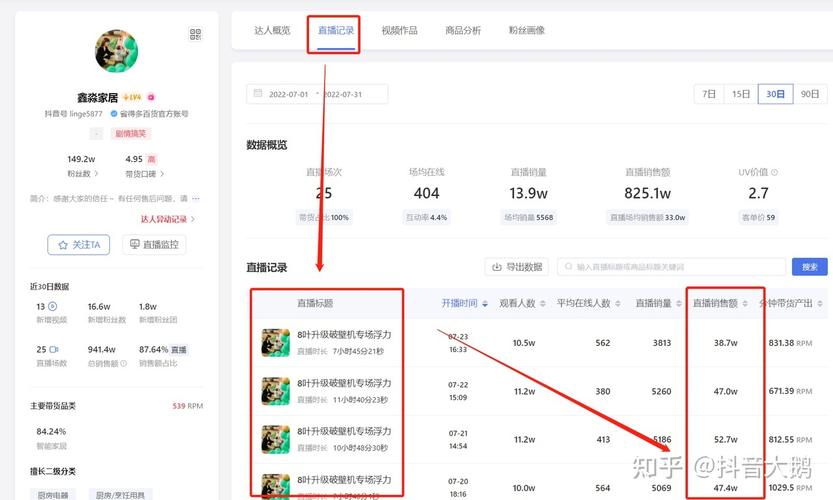The image size is (833, 500).
Task: Click the 总销售额 help icon
Action: tap(123, 363)
